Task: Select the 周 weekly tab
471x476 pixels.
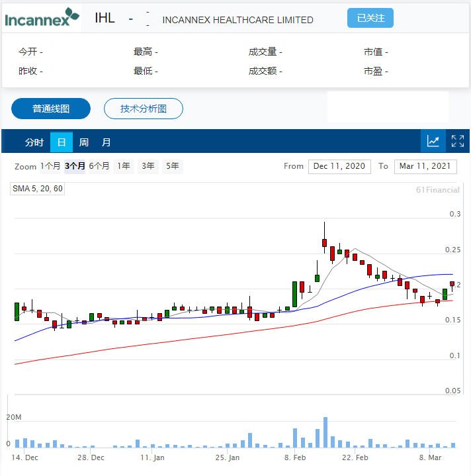Action: tap(84, 142)
